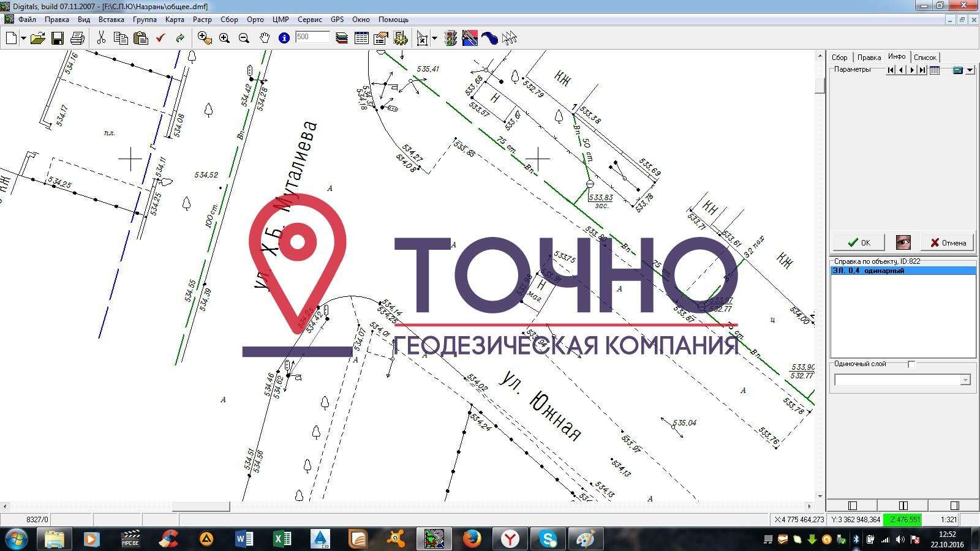Switch to the Сбор tab

pyautogui.click(x=840, y=57)
